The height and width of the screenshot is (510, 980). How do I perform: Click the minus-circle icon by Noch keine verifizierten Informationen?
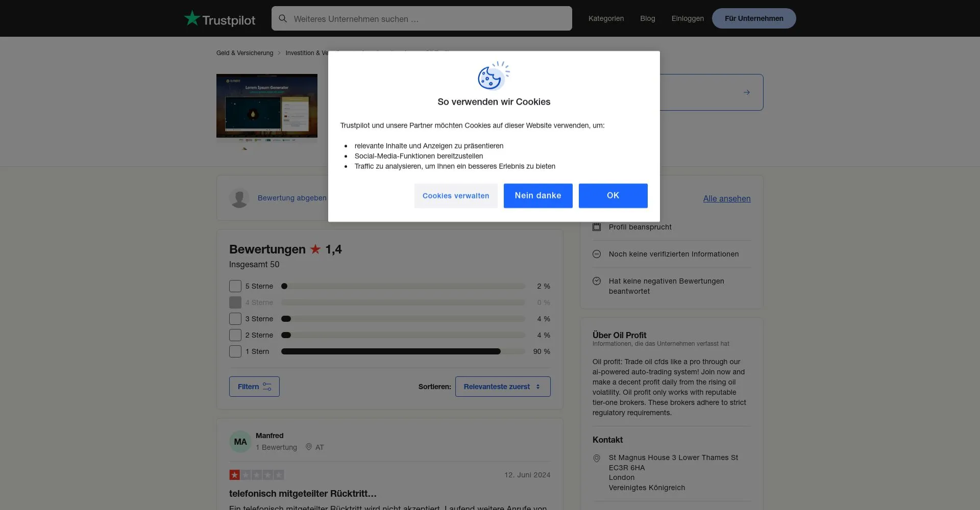tap(597, 254)
